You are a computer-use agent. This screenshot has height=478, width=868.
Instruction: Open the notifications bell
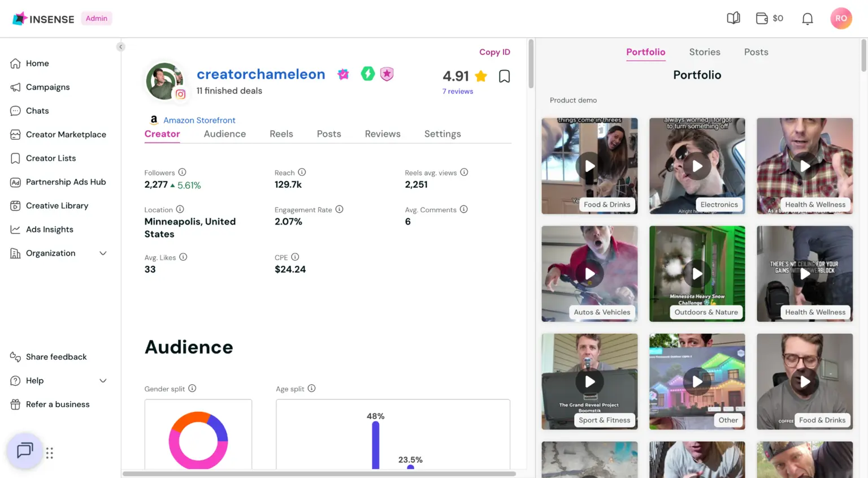(x=807, y=19)
